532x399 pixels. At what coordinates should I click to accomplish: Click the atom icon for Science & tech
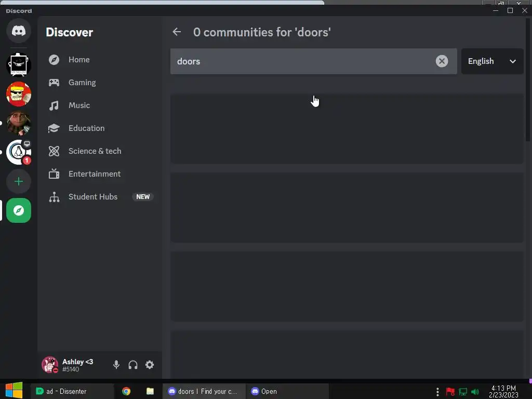[54, 151]
